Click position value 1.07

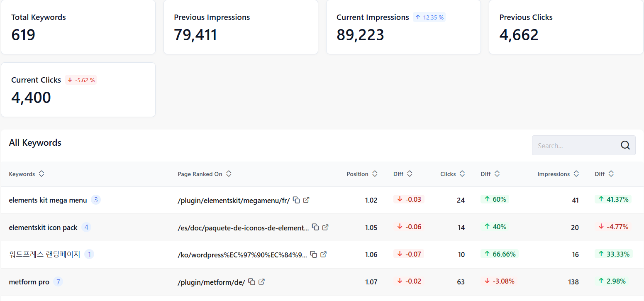click(371, 282)
